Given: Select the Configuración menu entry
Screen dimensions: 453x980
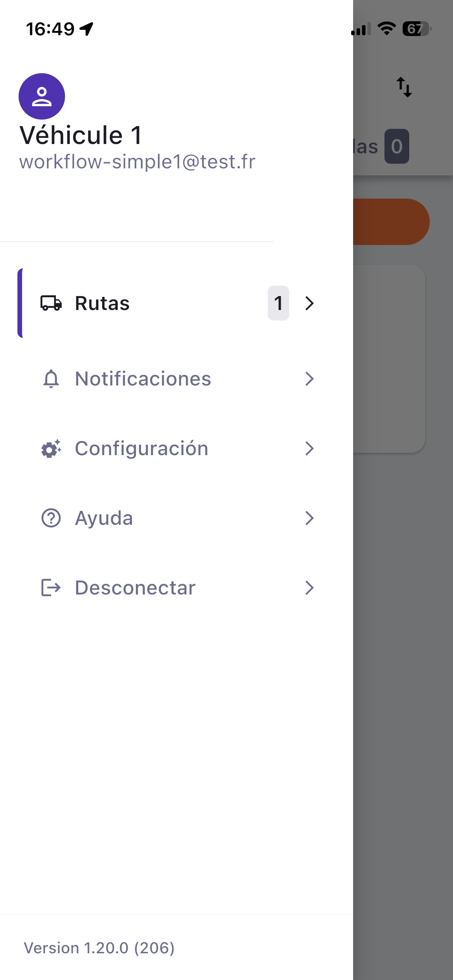Looking at the screenshot, I should click(x=141, y=449).
